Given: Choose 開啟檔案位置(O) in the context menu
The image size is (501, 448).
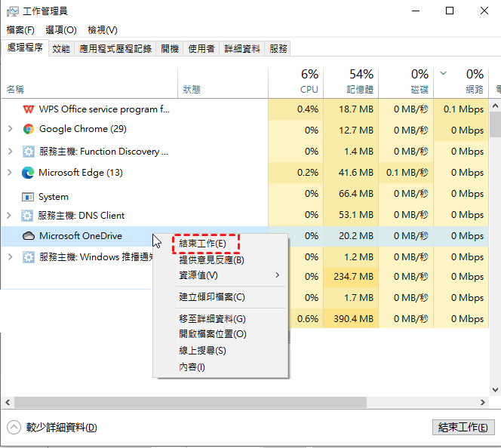Looking at the screenshot, I should (x=213, y=334).
